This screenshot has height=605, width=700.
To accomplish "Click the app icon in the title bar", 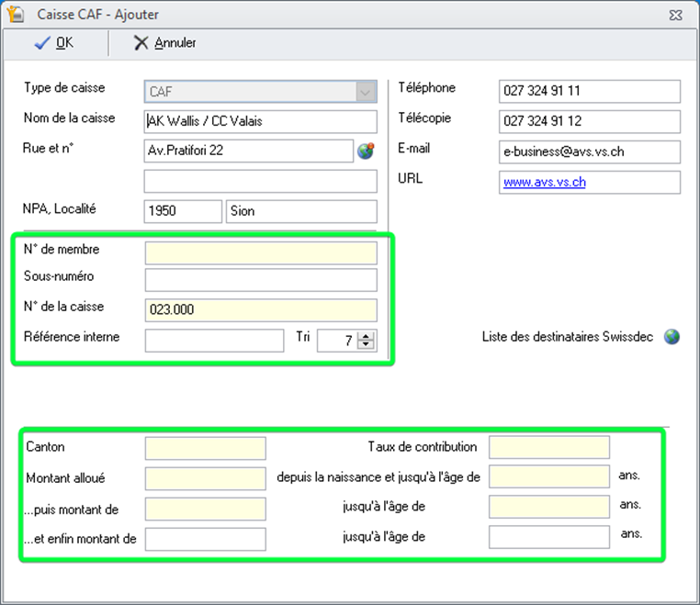I will pyautogui.click(x=16, y=15).
